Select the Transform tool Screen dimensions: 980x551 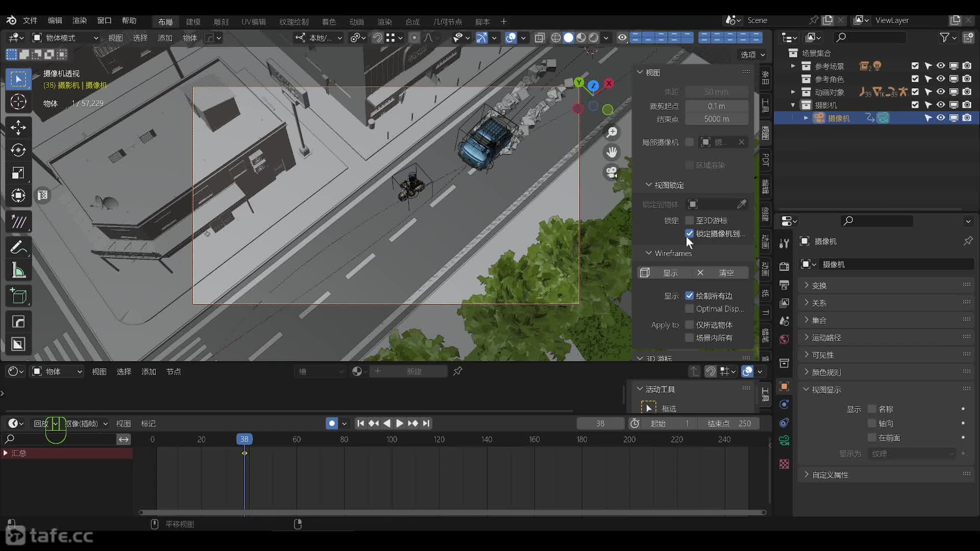pyautogui.click(x=18, y=195)
